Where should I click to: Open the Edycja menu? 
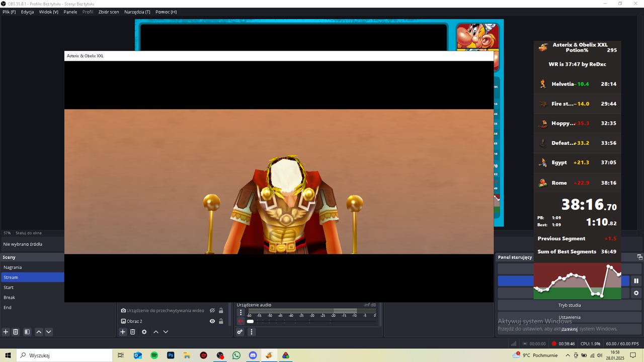tap(27, 12)
